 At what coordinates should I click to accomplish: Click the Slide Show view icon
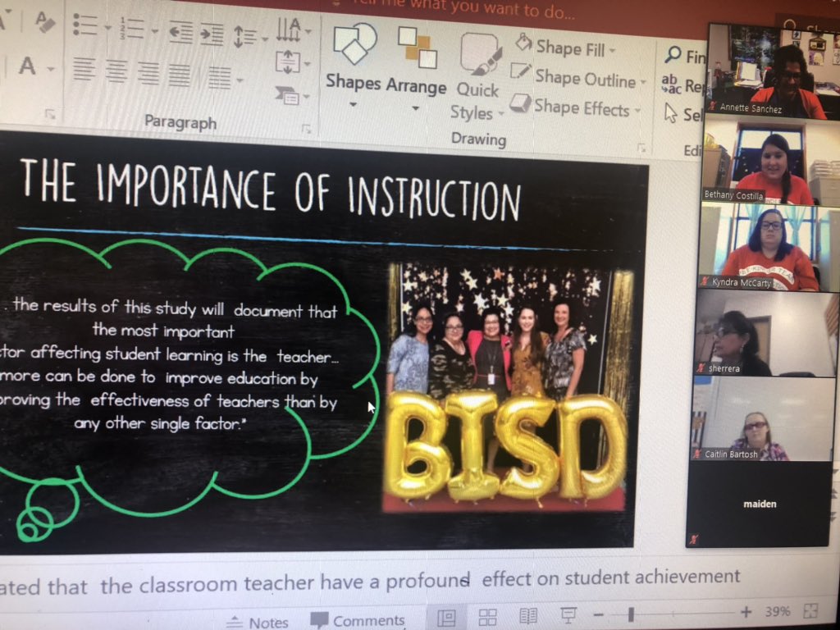pyautogui.click(x=568, y=615)
